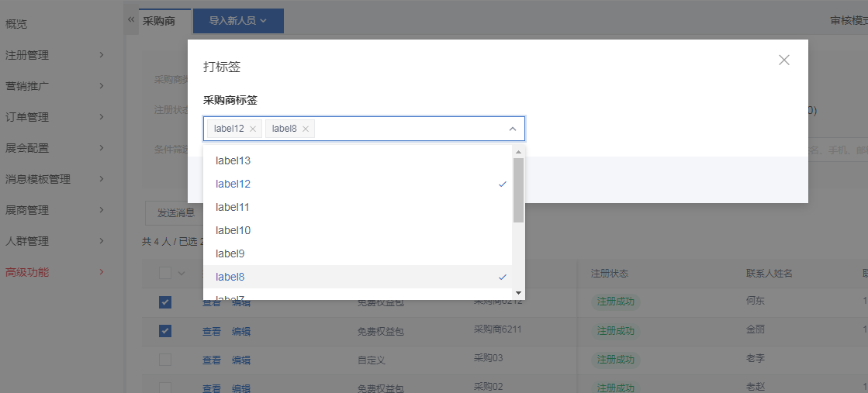Screen dimensions: 868x393
Task: Click 编辑 link in 采购03 row
Action: [240, 360]
